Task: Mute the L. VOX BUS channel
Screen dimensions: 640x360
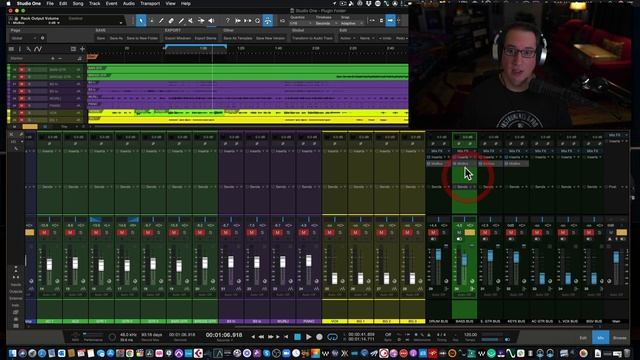Action: coord(563,233)
